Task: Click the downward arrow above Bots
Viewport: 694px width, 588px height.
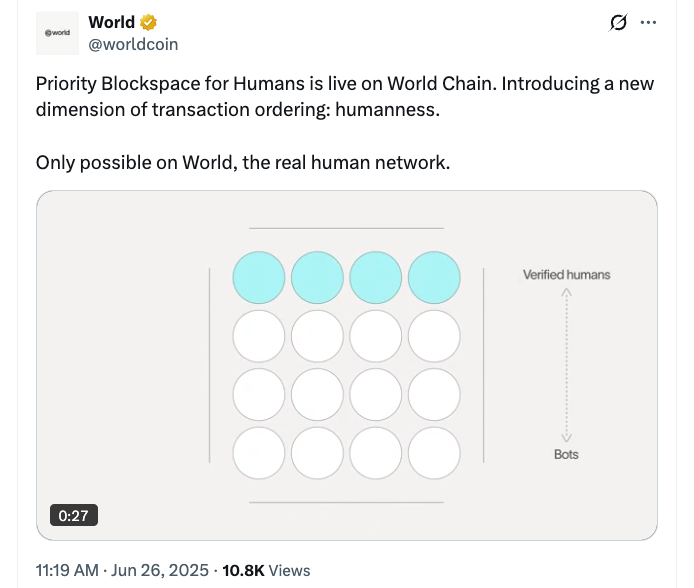Action: click(566, 436)
